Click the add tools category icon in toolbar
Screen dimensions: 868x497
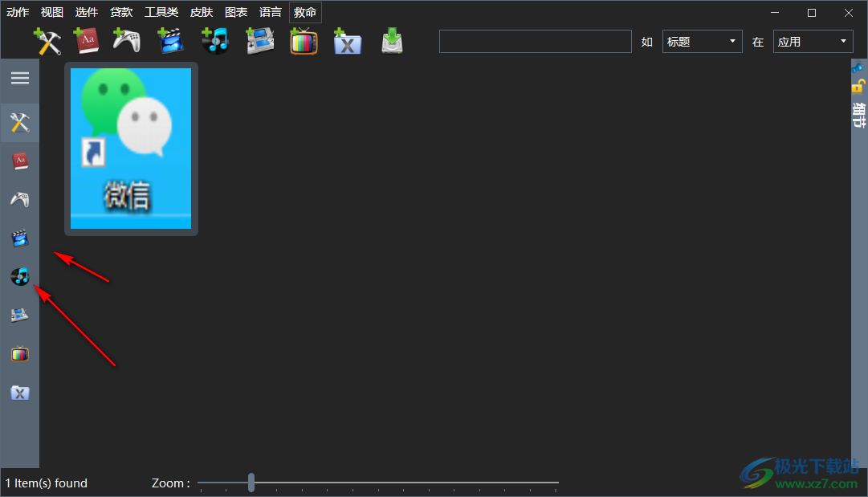(x=47, y=41)
